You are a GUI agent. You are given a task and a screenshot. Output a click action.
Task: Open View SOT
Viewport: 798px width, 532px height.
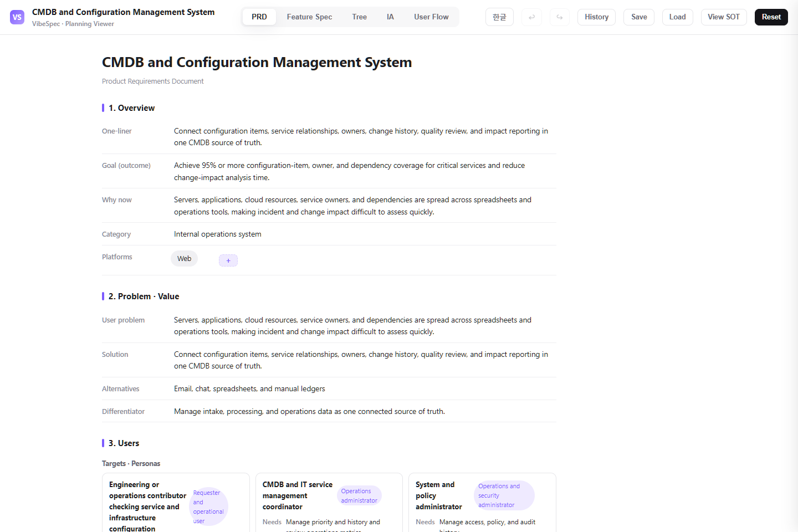724,17
